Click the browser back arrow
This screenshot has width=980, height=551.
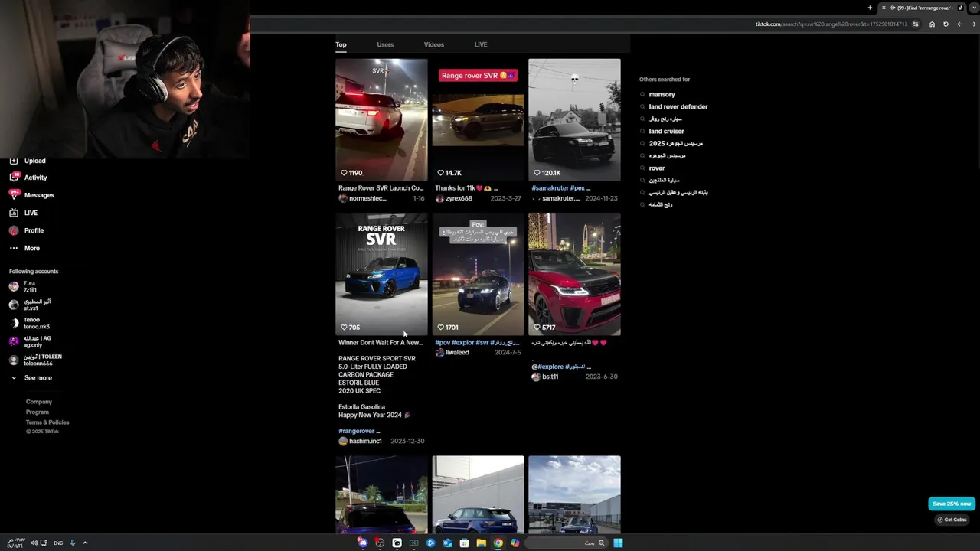point(959,24)
